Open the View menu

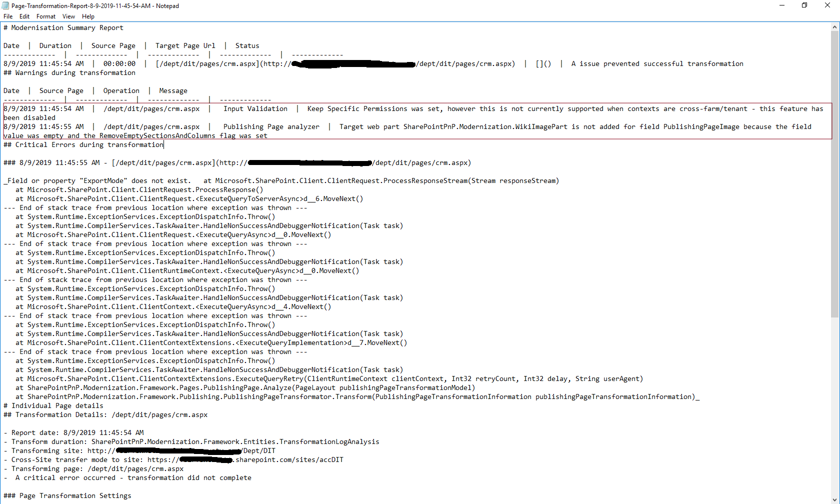click(69, 16)
